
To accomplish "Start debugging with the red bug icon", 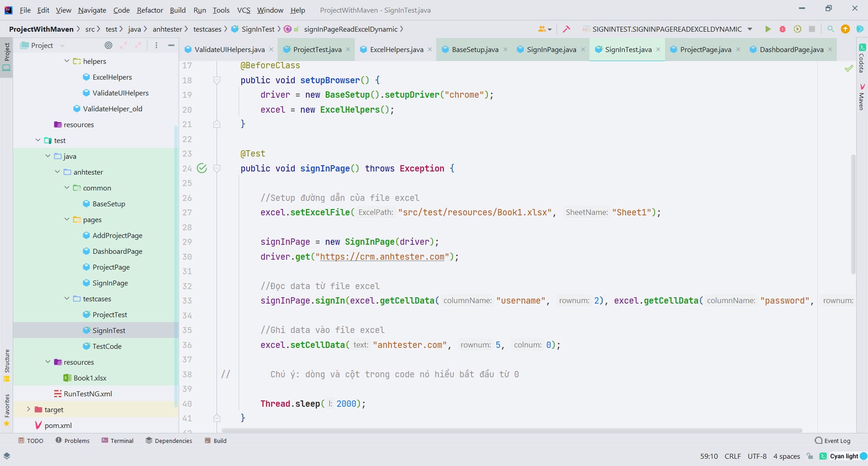I will 783,29.
